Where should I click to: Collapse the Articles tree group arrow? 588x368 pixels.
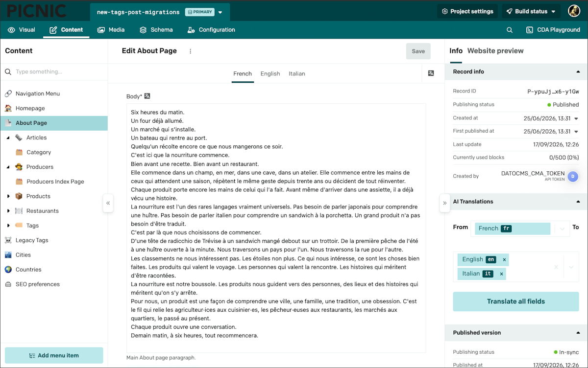(8, 138)
